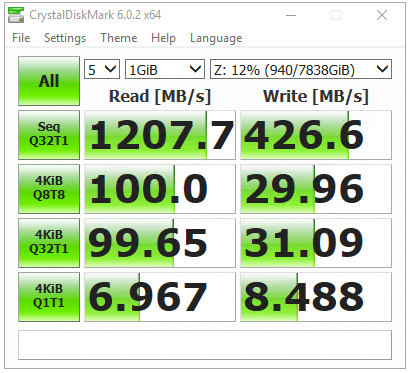This screenshot has height=373, width=412.
Task: Click the Write [MB/s] column header
Action: (x=316, y=97)
